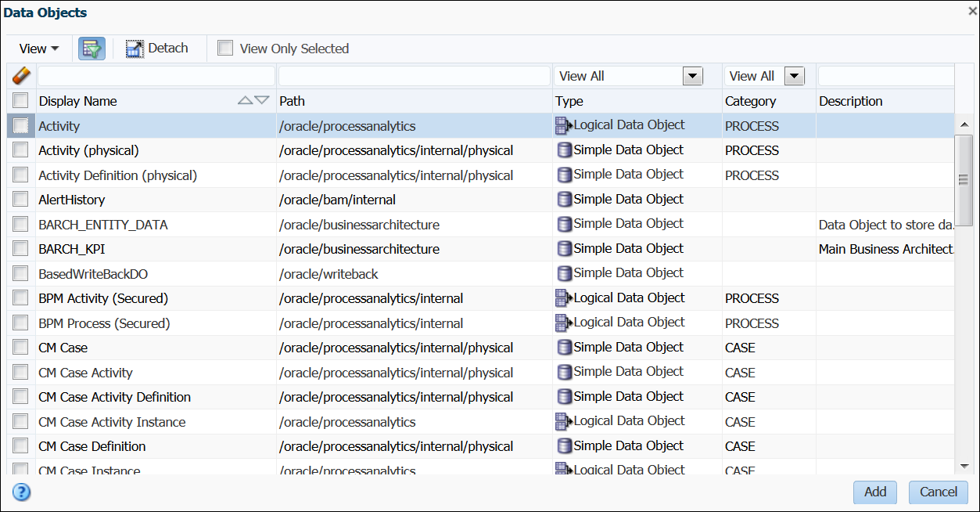The image size is (980, 512).
Task: Select the CM Case row checkbox
Action: (x=21, y=348)
